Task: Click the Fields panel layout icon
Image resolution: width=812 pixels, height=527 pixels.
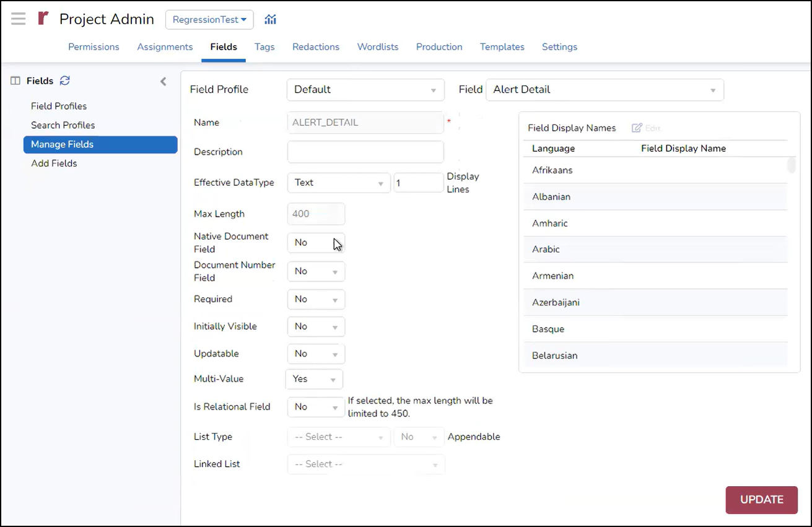Action: [15, 81]
